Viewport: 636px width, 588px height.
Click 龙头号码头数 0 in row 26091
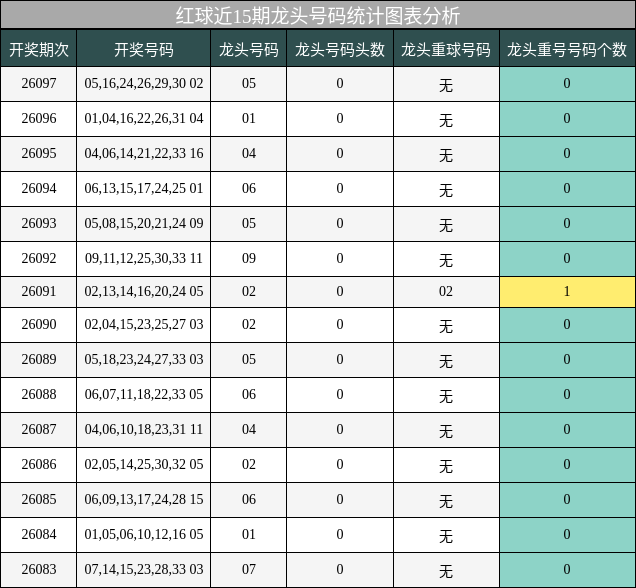(x=340, y=292)
